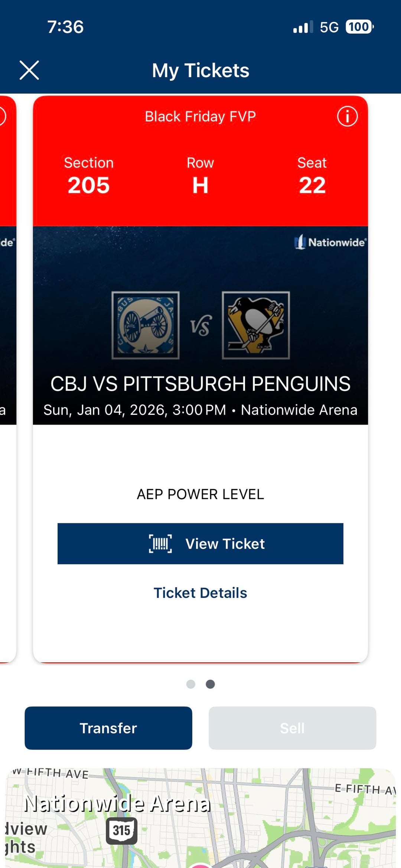Switch to the first ticket page dot

(x=191, y=684)
